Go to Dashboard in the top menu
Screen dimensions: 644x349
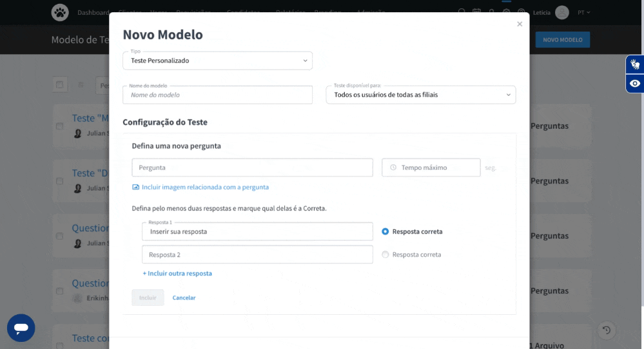[x=93, y=12]
